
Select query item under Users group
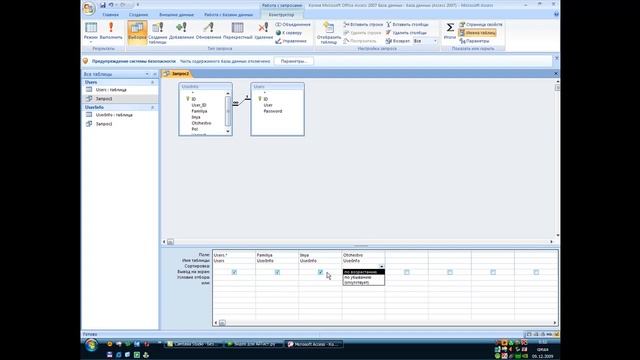click(104, 99)
